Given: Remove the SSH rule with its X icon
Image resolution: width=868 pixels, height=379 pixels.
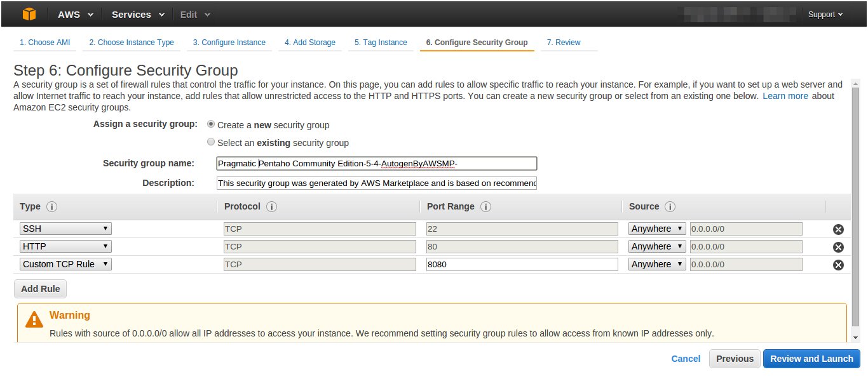Looking at the screenshot, I should [x=838, y=229].
